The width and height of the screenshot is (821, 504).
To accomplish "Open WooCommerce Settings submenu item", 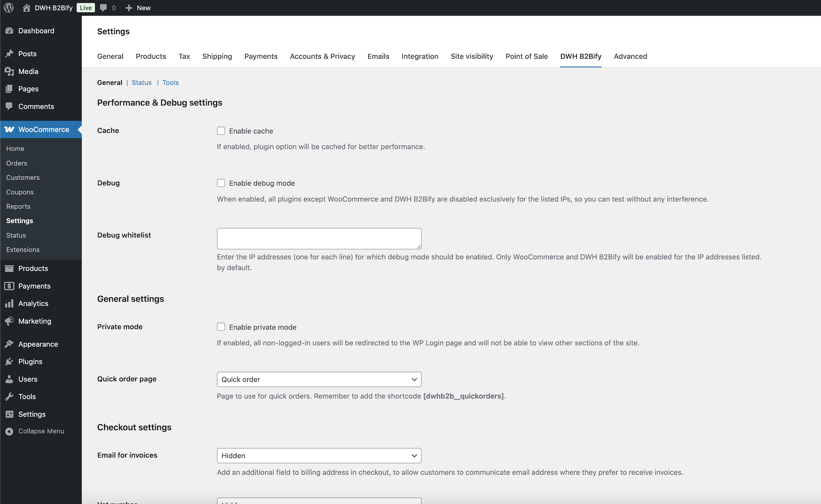I will pos(20,221).
